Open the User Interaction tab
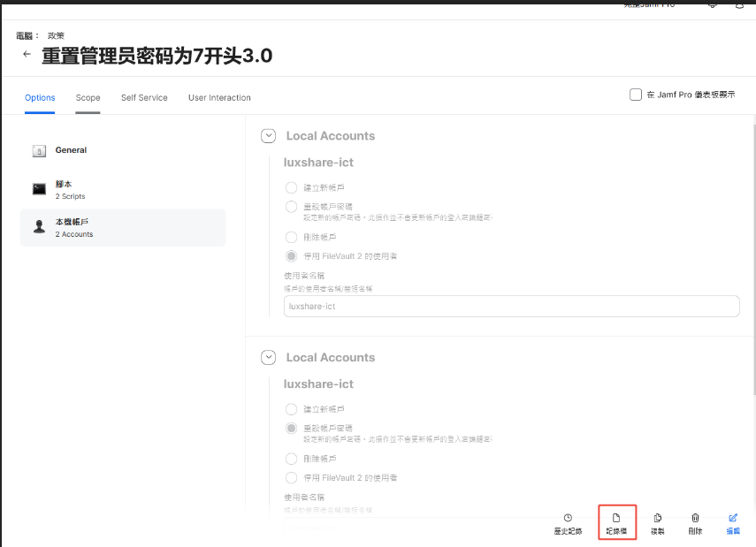The width and height of the screenshot is (756, 547). pos(219,98)
